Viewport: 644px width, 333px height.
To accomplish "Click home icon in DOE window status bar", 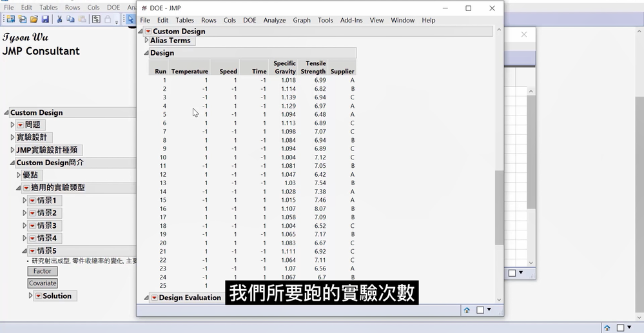I will tap(467, 310).
